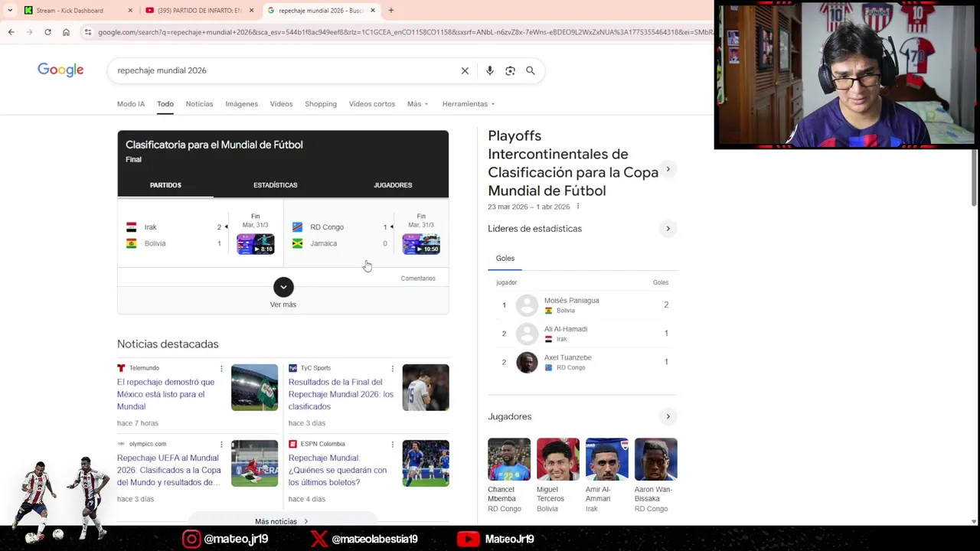Clear the search box with X icon
This screenshot has height=551, width=980.
pos(465,70)
